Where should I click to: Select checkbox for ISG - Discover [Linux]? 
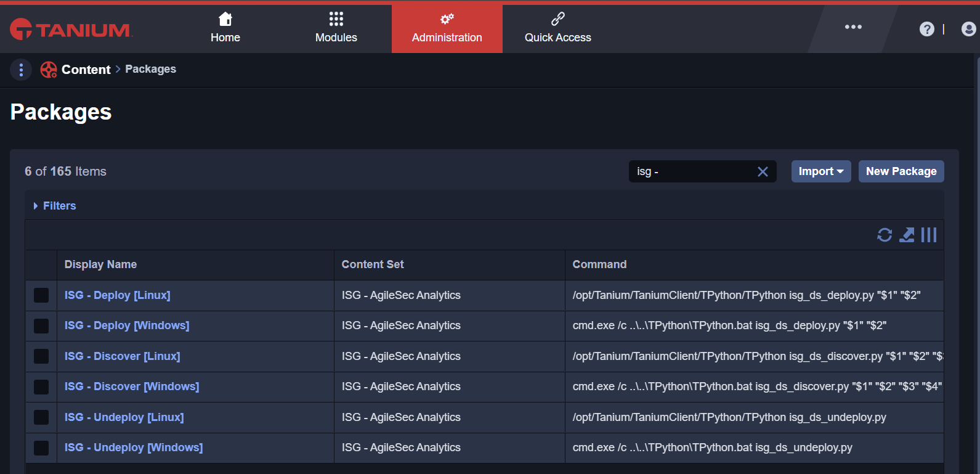[x=41, y=356]
